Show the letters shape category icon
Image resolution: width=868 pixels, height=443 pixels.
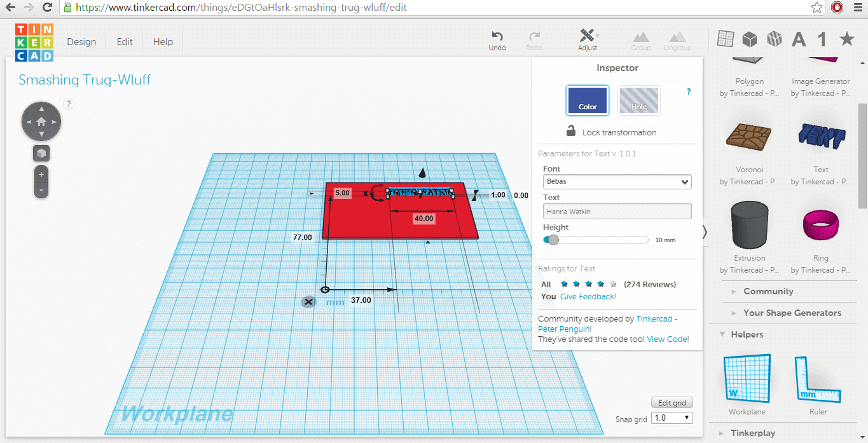click(x=799, y=39)
